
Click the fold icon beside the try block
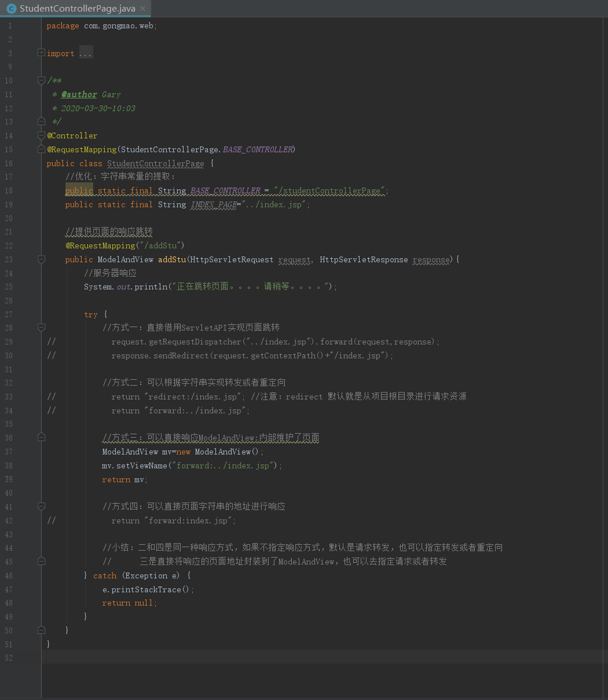(41, 327)
